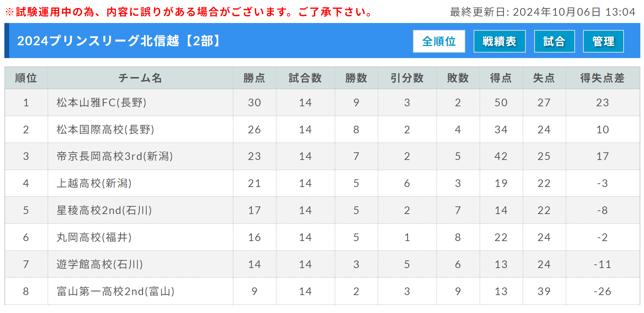Open the 全順位 tab

coord(439,41)
